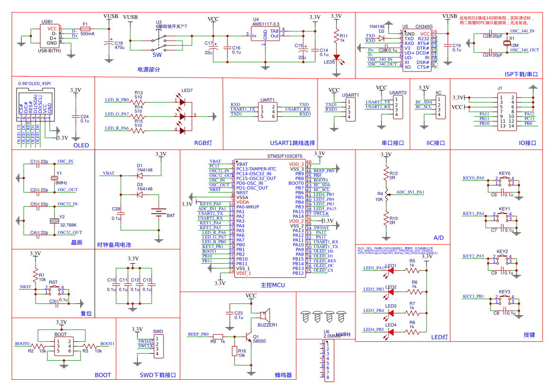
Task: Select the USB1 USB-B connector symbol
Action: [50, 36]
